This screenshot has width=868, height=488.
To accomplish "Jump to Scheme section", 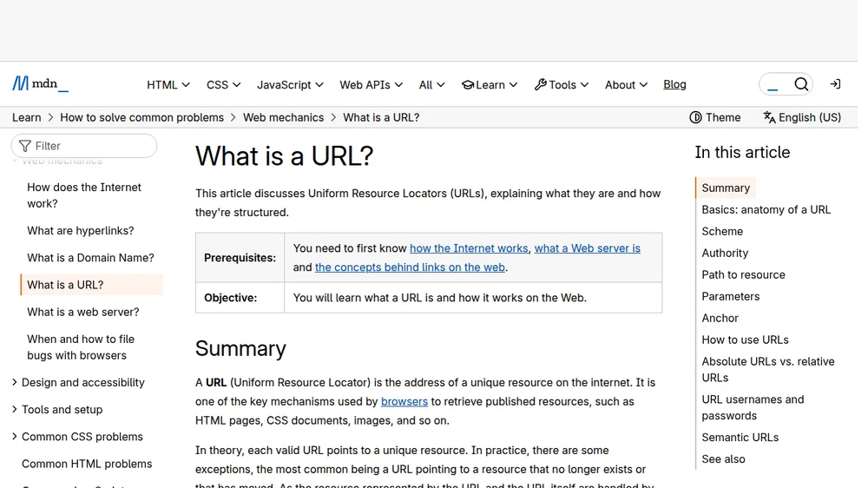I will tap(722, 231).
